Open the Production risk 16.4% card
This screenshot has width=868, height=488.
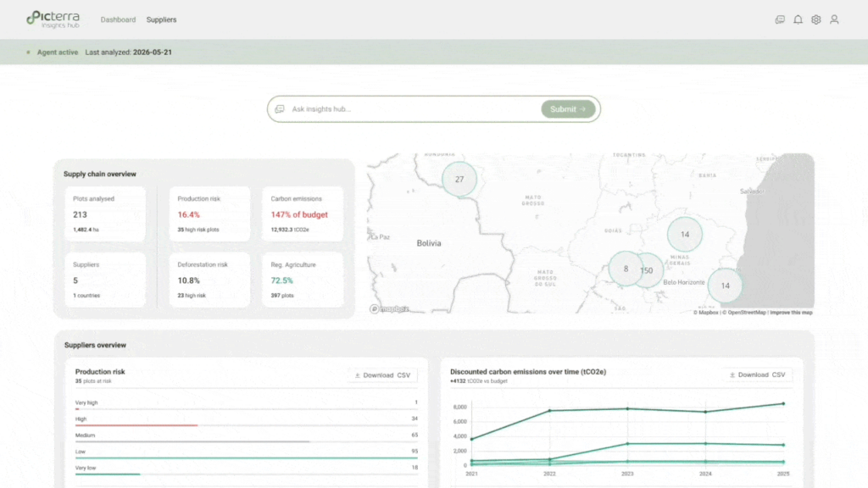pos(210,213)
